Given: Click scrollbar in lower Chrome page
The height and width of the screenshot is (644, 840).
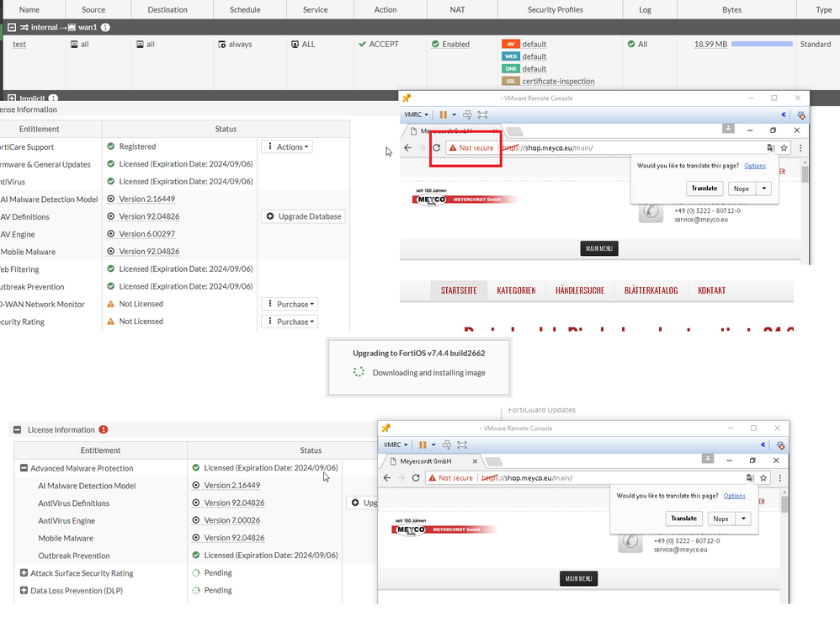Looking at the screenshot, I should pyautogui.click(x=784, y=504).
